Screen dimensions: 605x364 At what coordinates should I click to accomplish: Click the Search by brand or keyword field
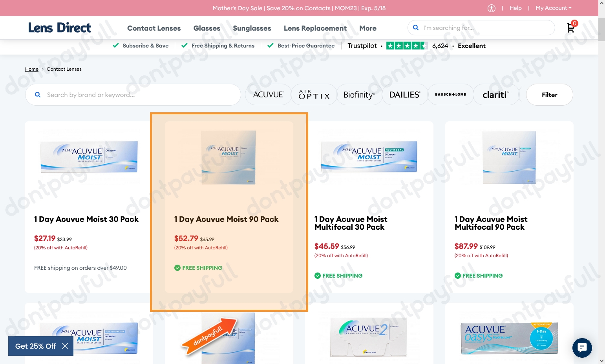(133, 95)
